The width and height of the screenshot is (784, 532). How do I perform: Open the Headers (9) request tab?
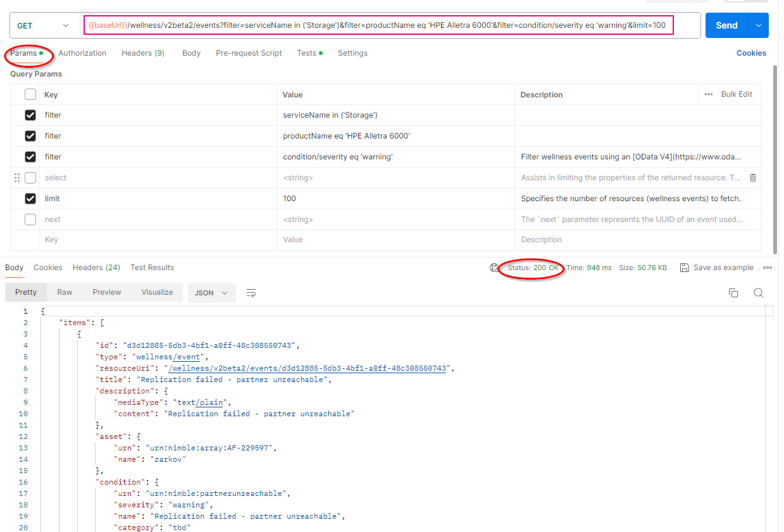click(143, 53)
